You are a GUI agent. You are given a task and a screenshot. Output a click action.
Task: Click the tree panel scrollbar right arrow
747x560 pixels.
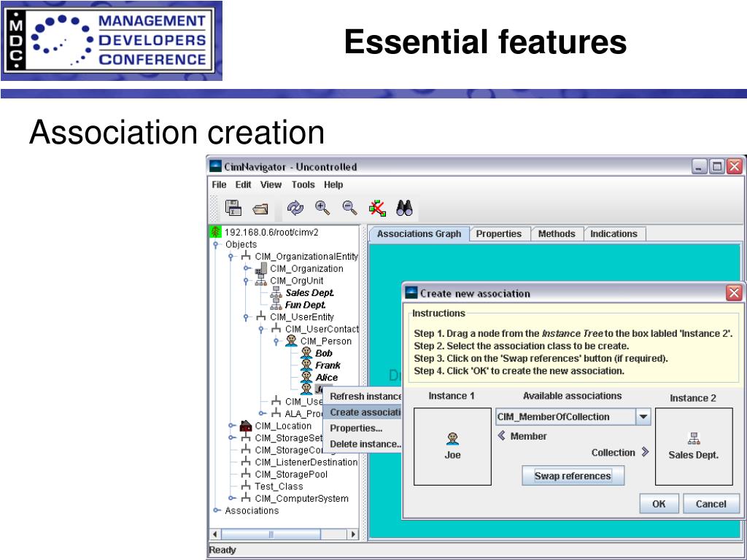(353, 534)
